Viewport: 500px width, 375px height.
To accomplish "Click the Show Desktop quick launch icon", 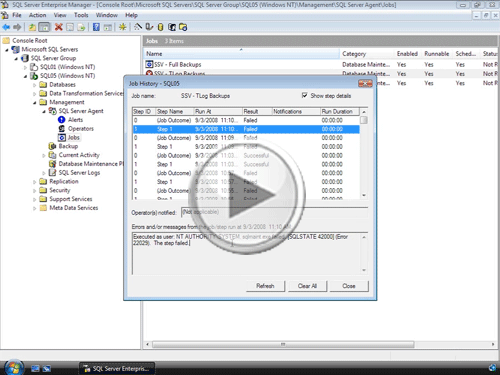I will click(35, 368).
